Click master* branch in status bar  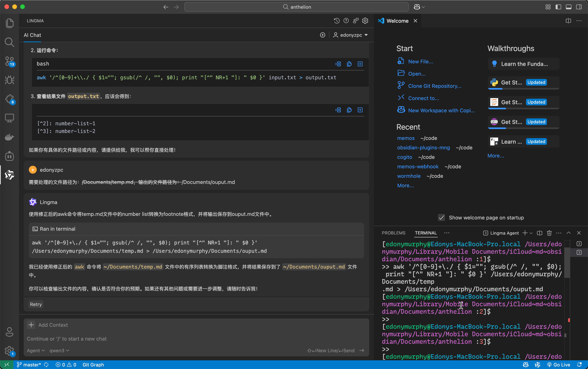(29, 365)
